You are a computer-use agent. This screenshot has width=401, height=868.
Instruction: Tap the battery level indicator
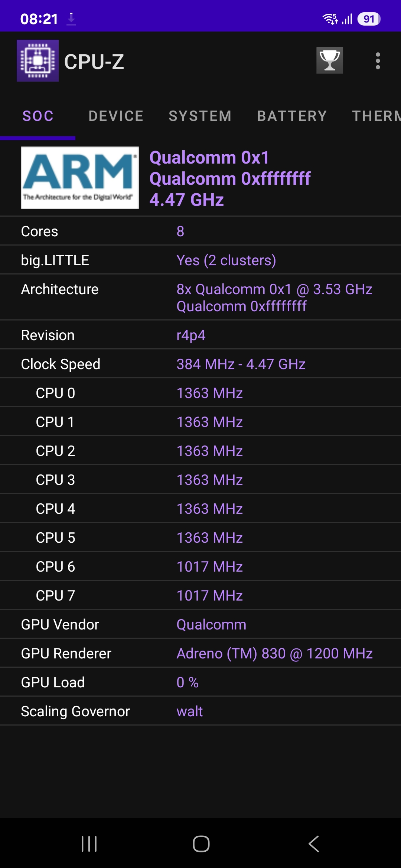pos(369,19)
